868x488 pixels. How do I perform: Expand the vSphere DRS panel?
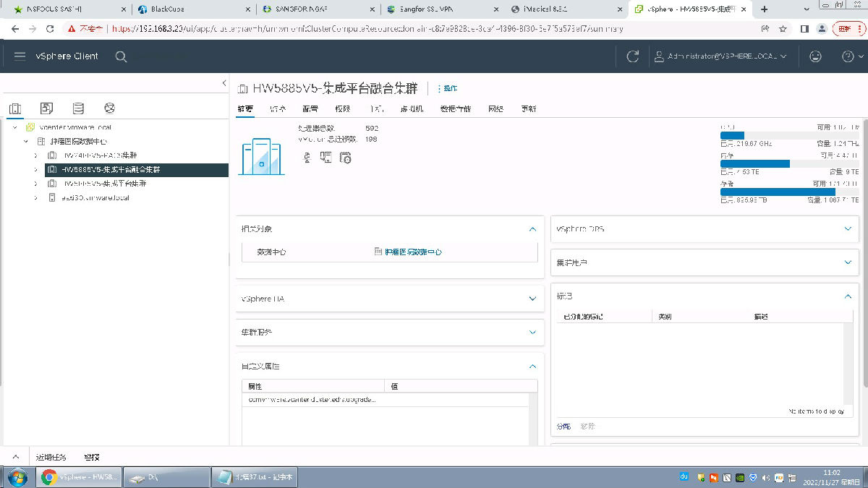click(x=848, y=228)
